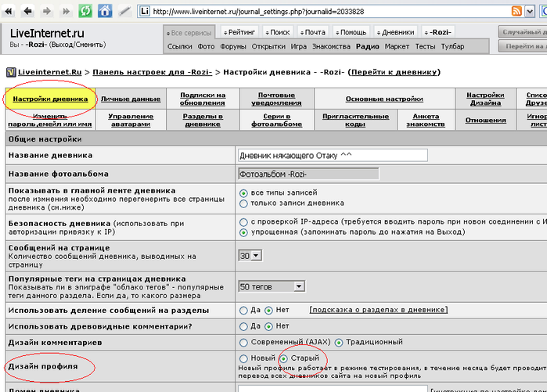Open 'Разделы в дневнике' tab
This screenshot has height=392, width=547.
[x=203, y=120]
